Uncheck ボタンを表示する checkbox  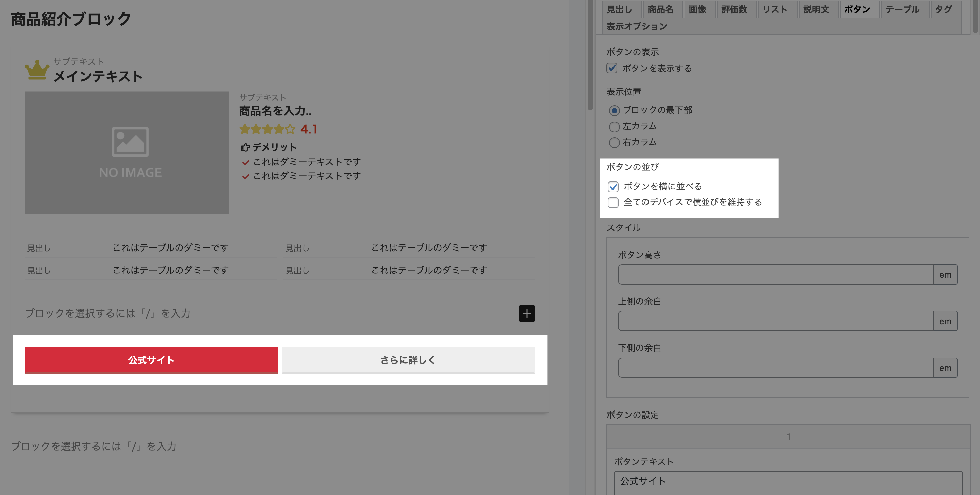point(612,68)
